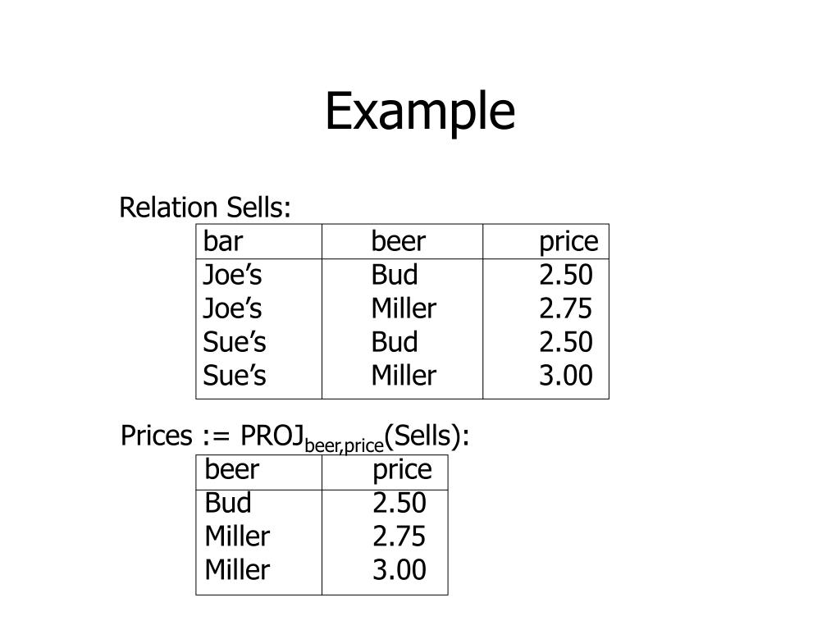Click the 'beer,price' subscript text

pyautogui.click(x=344, y=445)
